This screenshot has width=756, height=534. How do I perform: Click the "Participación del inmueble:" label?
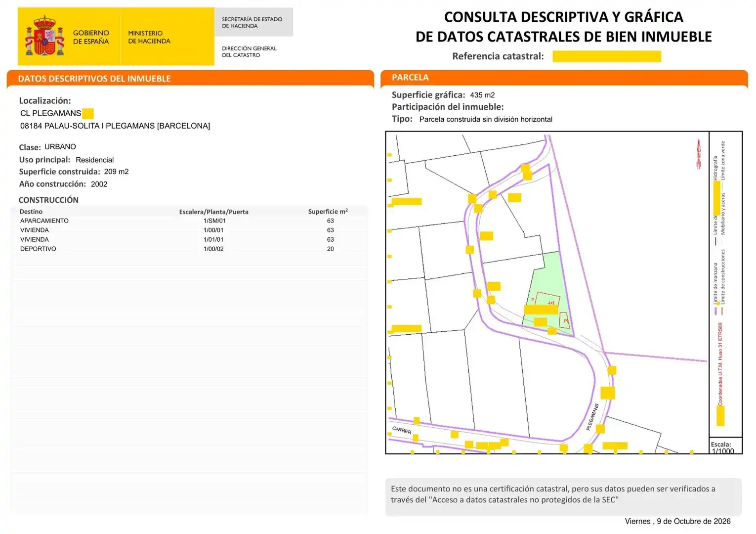point(448,107)
